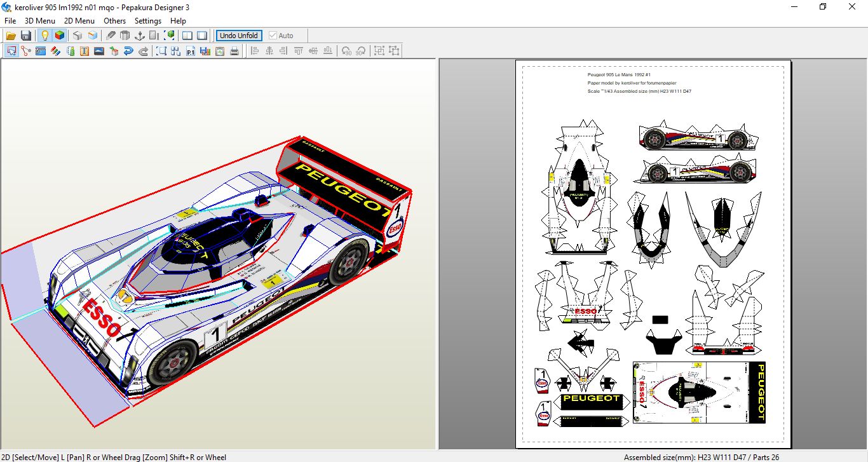Screen dimensions: 868x462
Task: Click the align right icon
Action: point(284,51)
